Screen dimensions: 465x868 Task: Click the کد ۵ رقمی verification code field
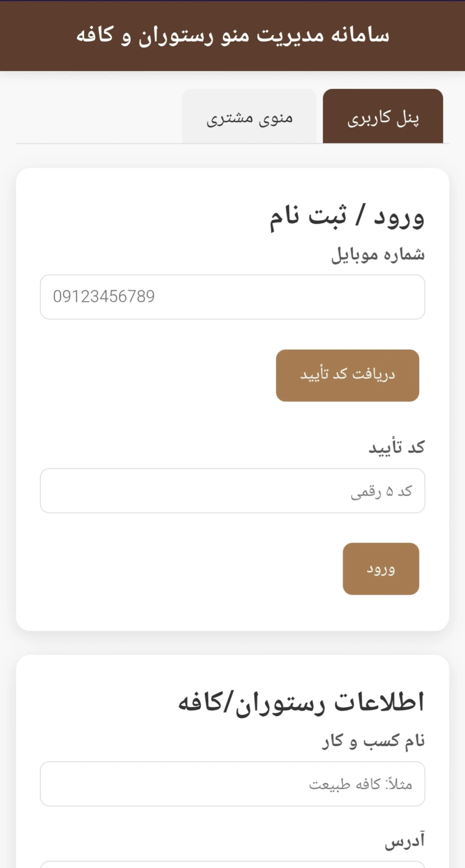point(232,491)
